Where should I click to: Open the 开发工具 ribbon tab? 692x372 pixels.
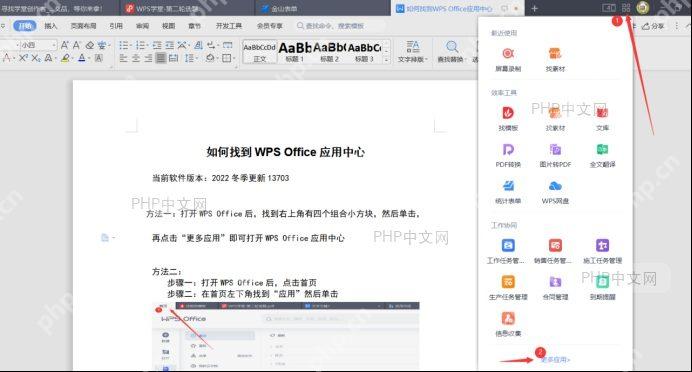tap(229, 26)
